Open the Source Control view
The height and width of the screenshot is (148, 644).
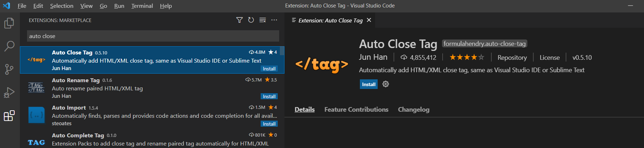click(9, 69)
